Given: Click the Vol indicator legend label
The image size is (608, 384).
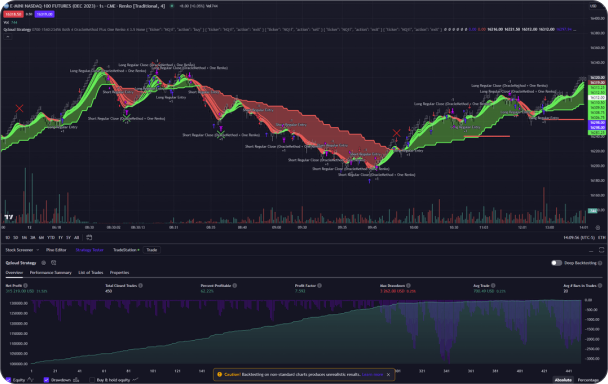Looking at the screenshot, I should click(x=6, y=22).
